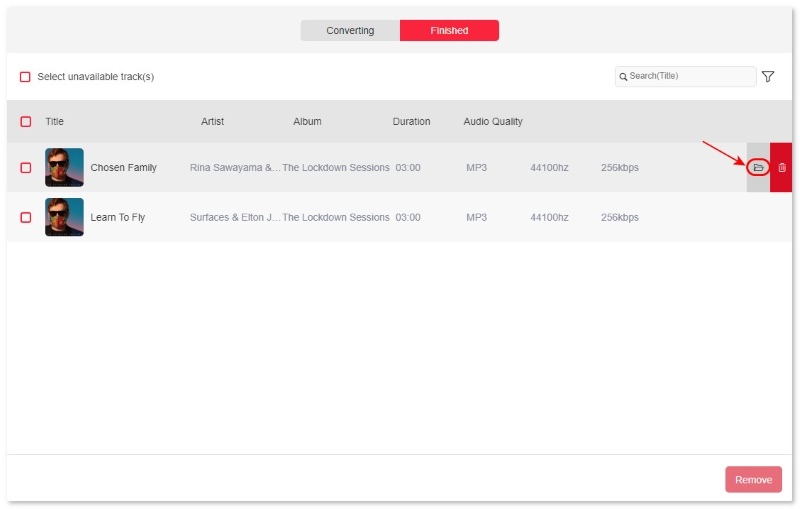Click the magnifier icon in search box
This screenshot has width=800, height=509.
[x=623, y=77]
